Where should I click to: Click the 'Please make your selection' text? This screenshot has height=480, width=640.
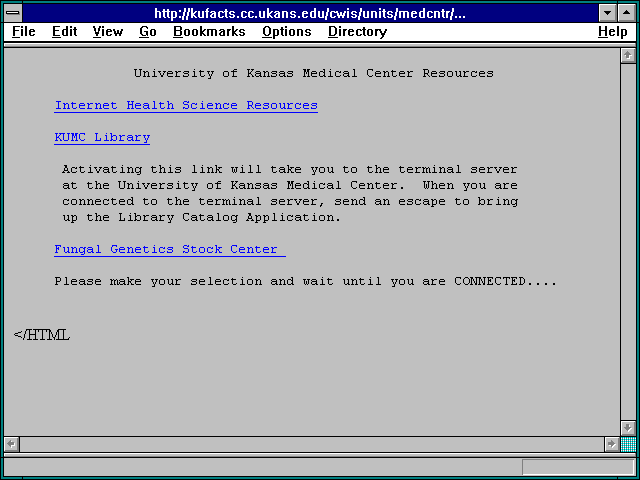click(x=305, y=281)
